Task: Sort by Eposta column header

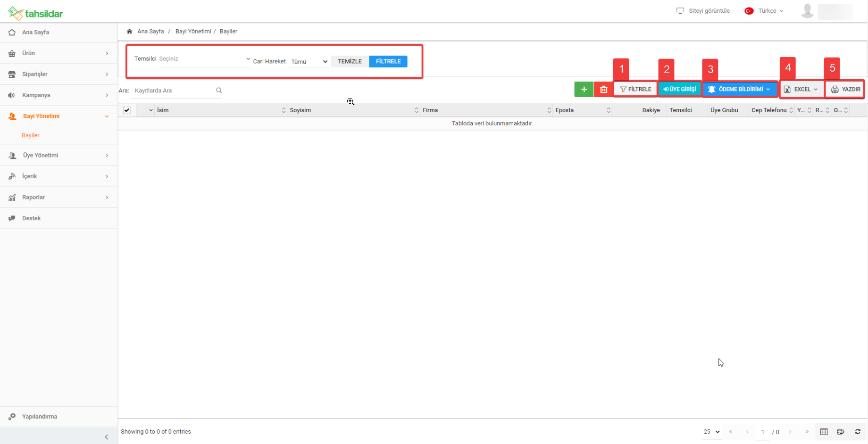Action: 583,110
